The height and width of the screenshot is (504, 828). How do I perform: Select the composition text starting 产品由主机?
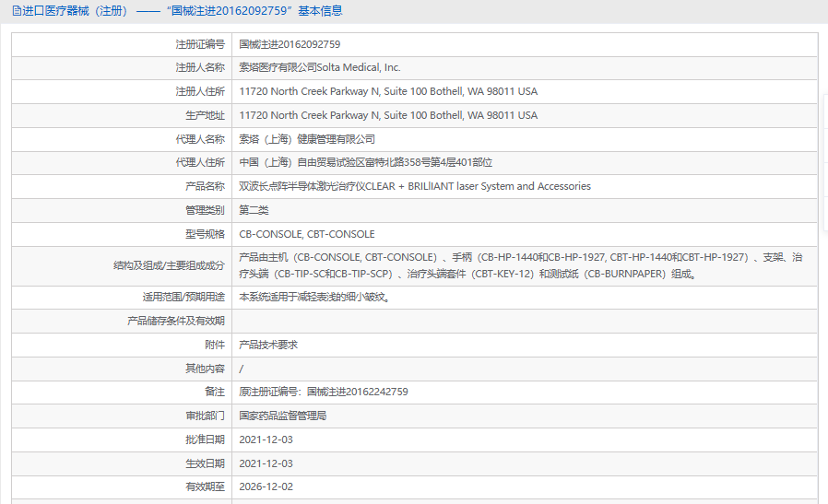521,265
